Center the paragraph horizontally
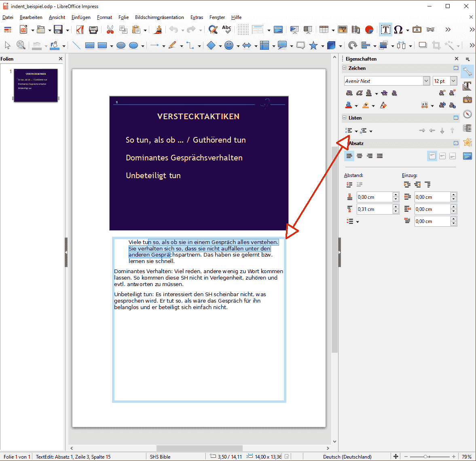 360,156
